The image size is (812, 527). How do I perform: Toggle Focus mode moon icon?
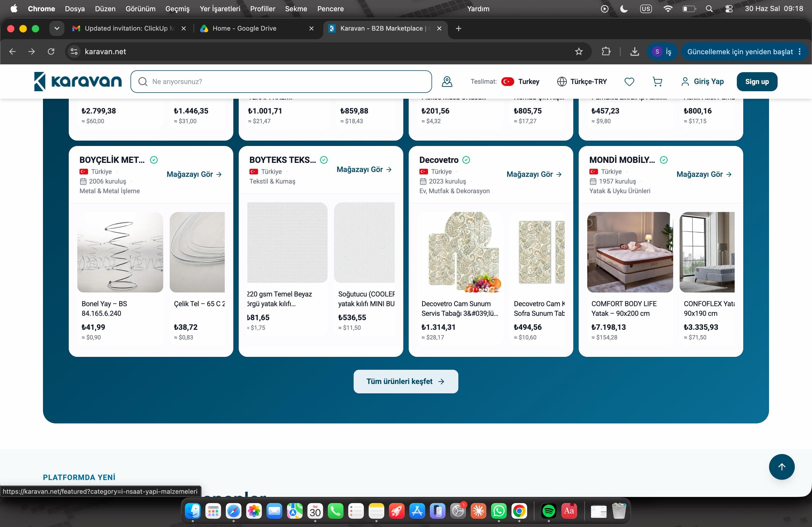click(624, 9)
